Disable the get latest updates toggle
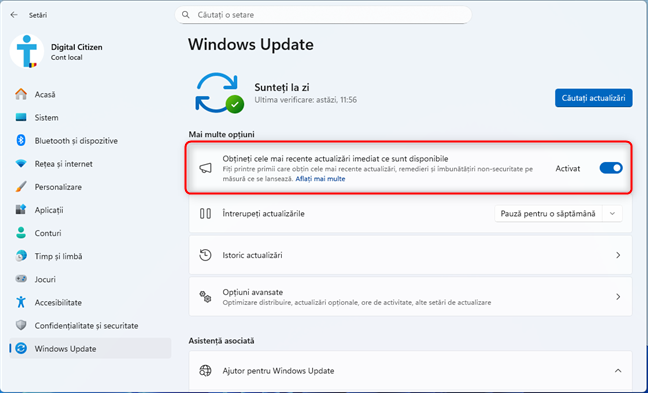Image resolution: width=648 pixels, height=393 pixels. [611, 168]
